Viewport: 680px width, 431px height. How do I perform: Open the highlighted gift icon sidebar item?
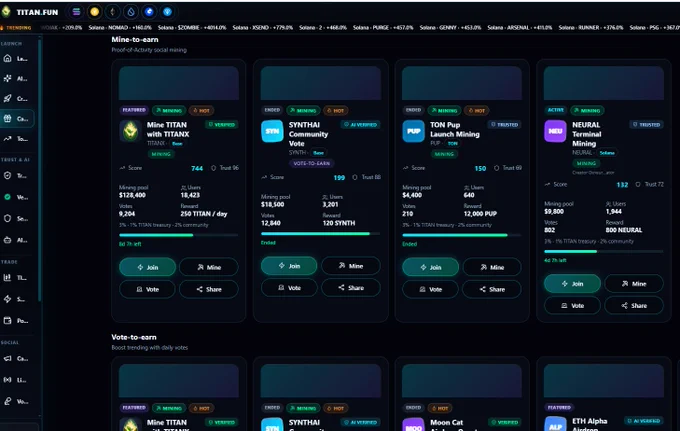16,118
